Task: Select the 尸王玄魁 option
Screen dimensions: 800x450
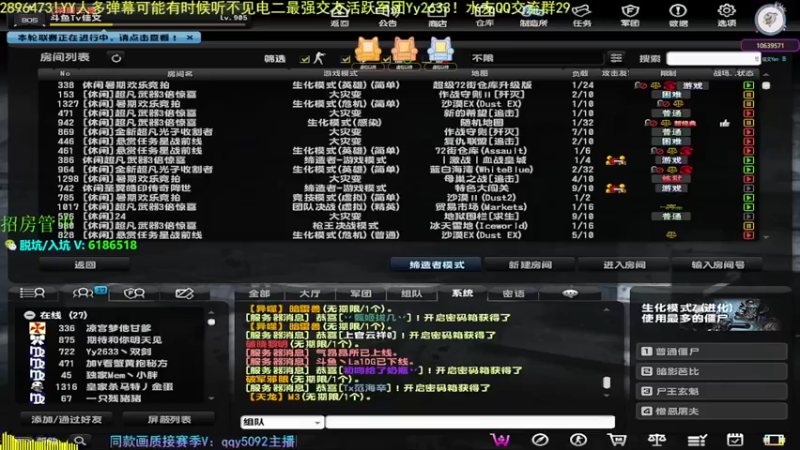Action: tap(712, 391)
